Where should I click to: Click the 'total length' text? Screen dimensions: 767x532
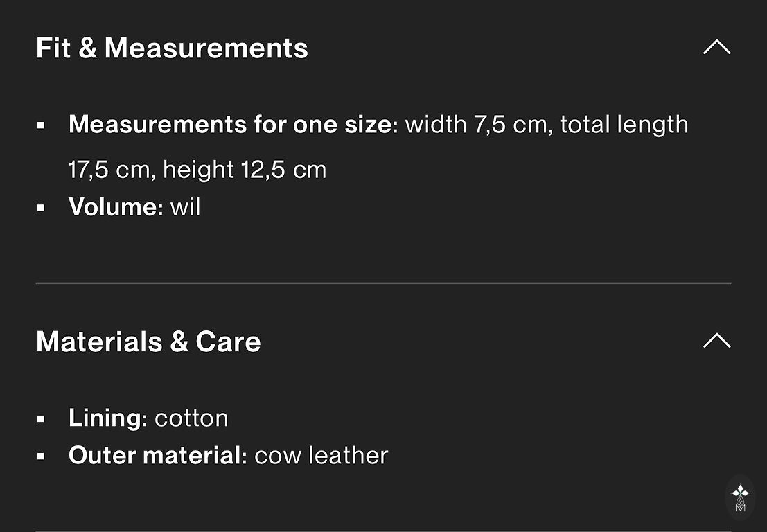point(624,125)
